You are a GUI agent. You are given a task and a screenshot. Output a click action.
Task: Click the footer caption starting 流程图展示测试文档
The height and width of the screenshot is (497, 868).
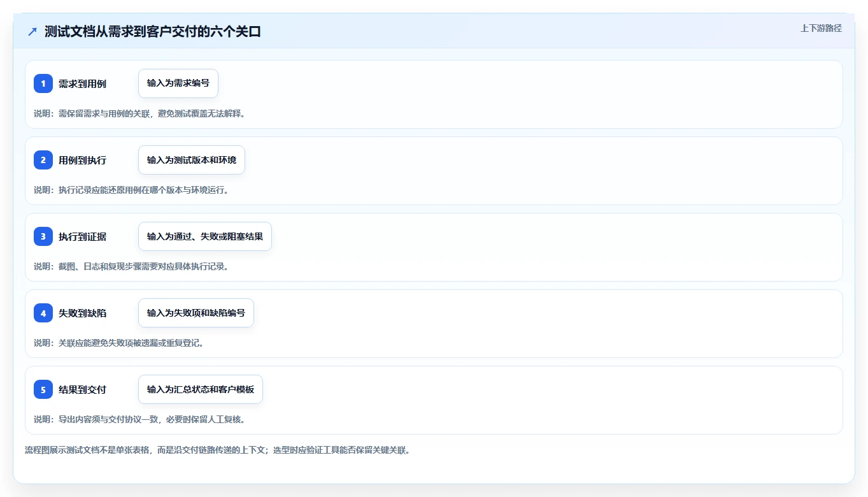coord(217,450)
